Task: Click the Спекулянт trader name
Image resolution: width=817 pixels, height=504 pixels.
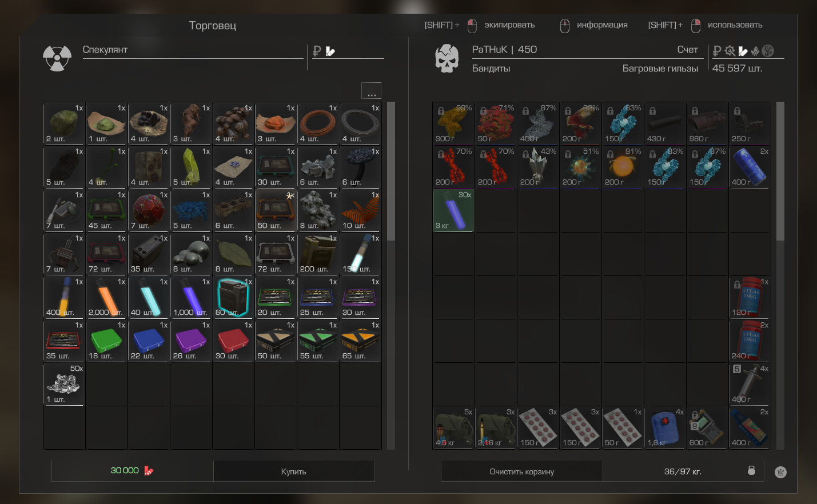Action: click(105, 50)
